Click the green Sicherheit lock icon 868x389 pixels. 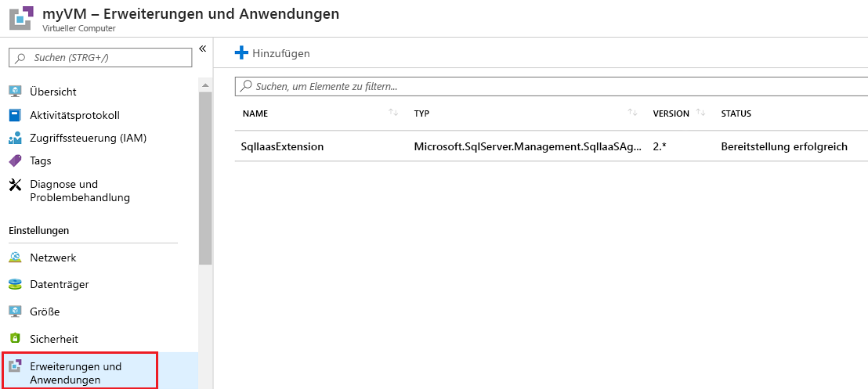[15, 338]
